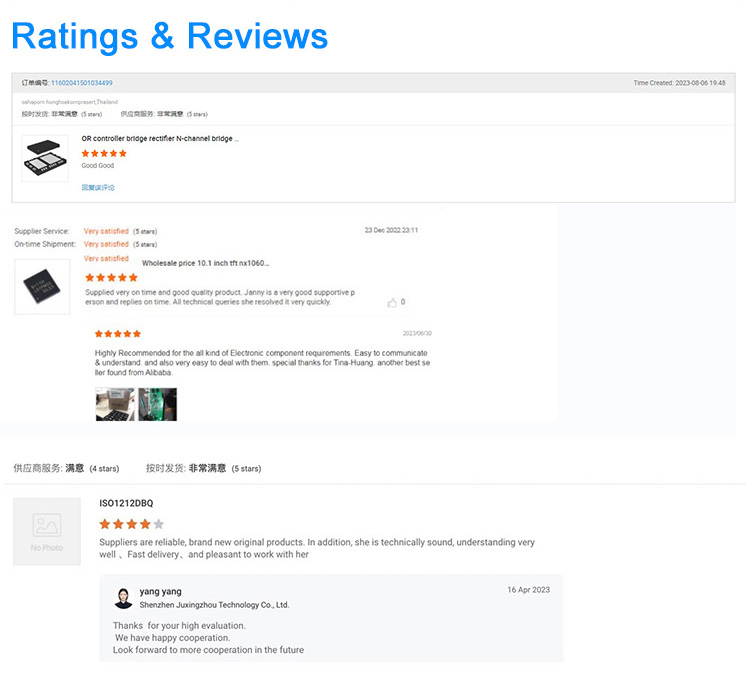Open the black chip product thumbnail
Screen dimensions: 750x700
42,286
